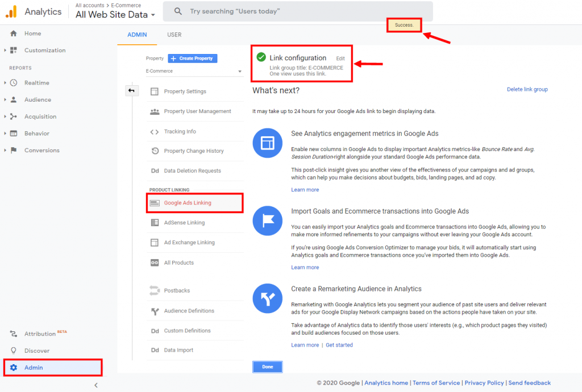Click the Delete link group link
Image resolution: width=582 pixels, height=392 pixels.
[x=527, y=89]
